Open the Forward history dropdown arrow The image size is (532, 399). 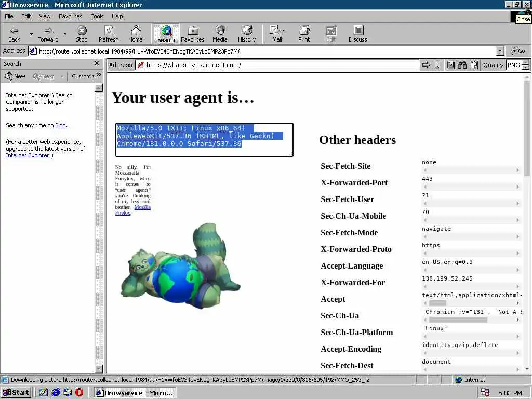(x=65, y=34)
